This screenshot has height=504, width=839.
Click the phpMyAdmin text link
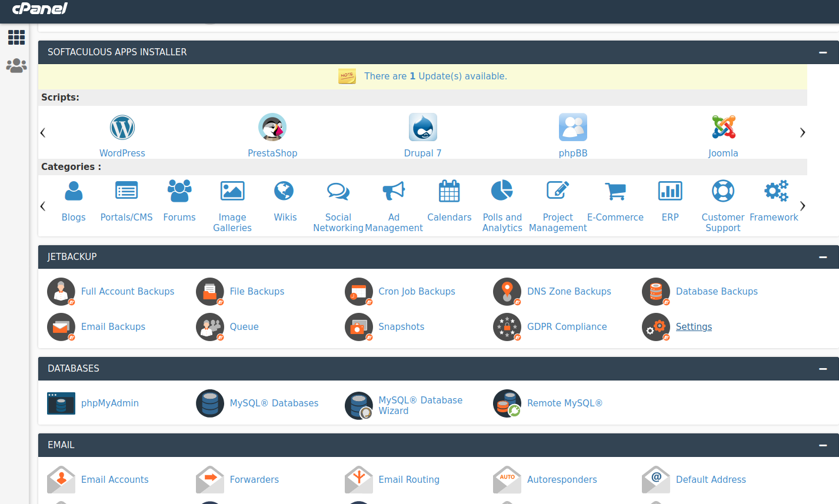coord(110,403)
